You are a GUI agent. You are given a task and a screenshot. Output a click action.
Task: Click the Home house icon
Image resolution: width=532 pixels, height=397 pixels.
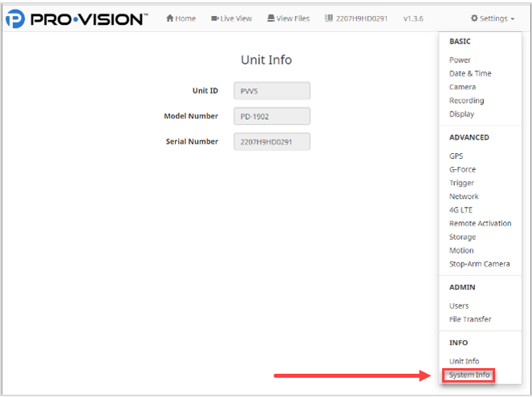tap(169, 18)
